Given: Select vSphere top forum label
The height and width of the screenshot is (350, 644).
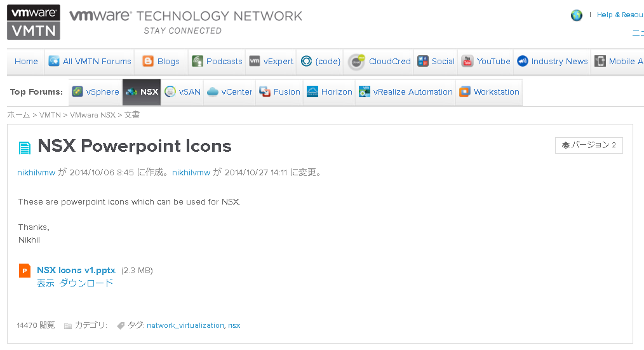Looking at the screenshot, I should (x=102, y=92).
